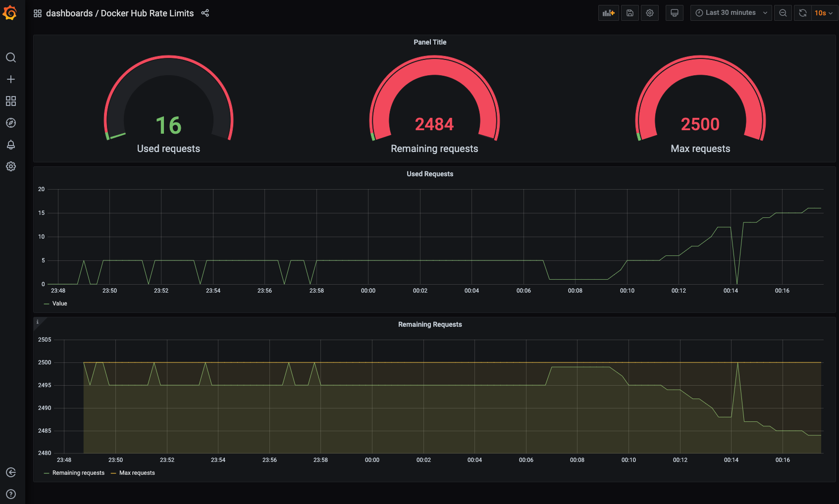Click the dashboard grid icon beside breadcrumb
The width and height of the screenshot is (839, 504).
point(38,13)
